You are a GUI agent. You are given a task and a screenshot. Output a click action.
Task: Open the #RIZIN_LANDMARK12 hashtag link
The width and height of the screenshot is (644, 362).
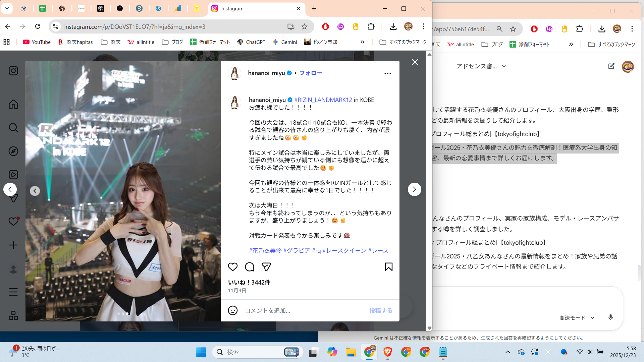pos(323,100)
